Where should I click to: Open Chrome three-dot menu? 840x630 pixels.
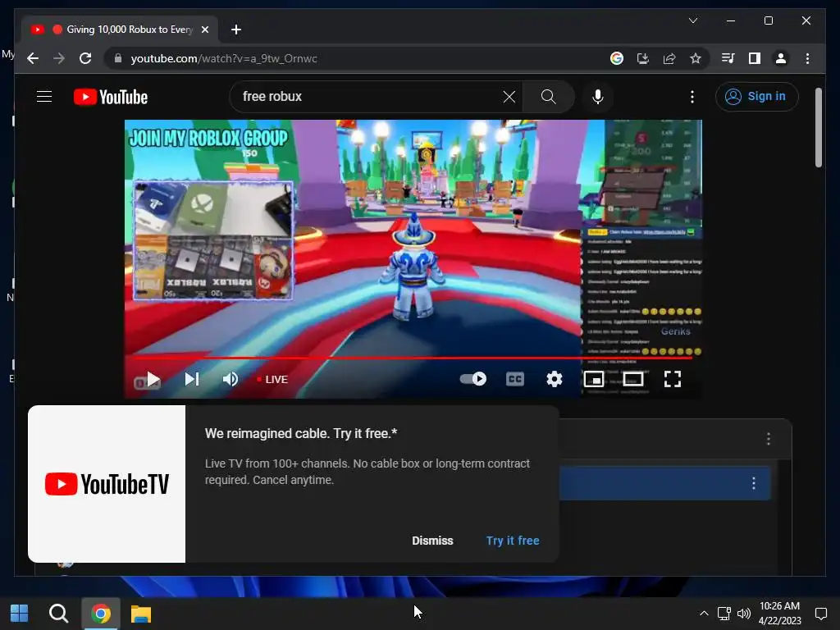pyautogui.click(x=807, y=58)
